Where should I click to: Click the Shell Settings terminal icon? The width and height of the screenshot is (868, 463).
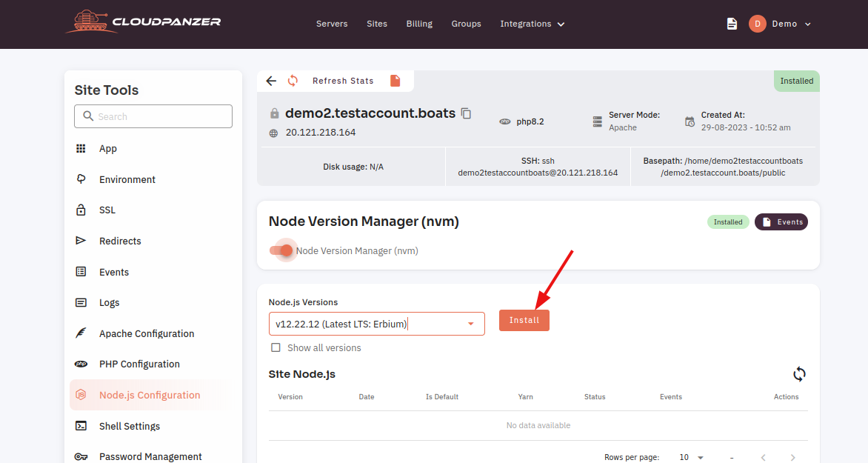click(x=81, y=426)
